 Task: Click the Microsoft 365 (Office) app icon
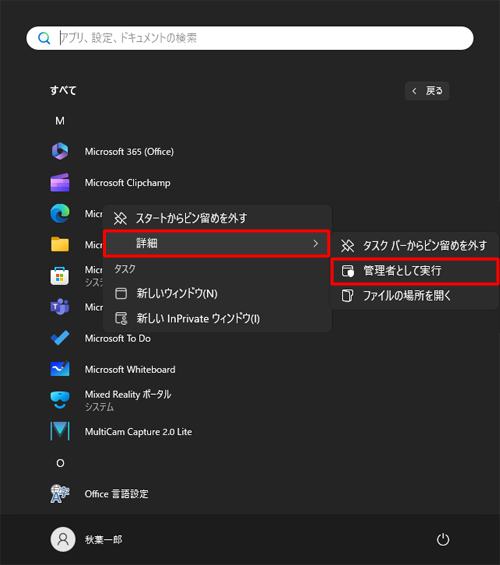click(x=60, y=151)
